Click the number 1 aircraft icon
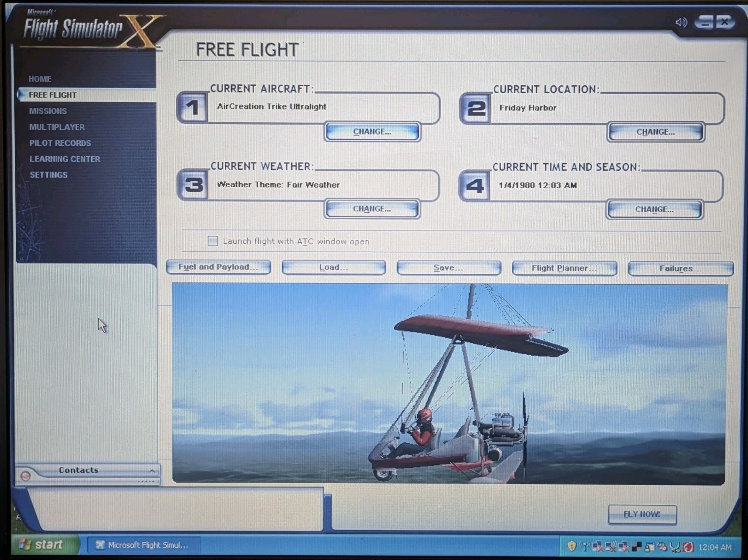Image resolution: width=748 pixels, height=560 pixels. [x=193, y=107]
